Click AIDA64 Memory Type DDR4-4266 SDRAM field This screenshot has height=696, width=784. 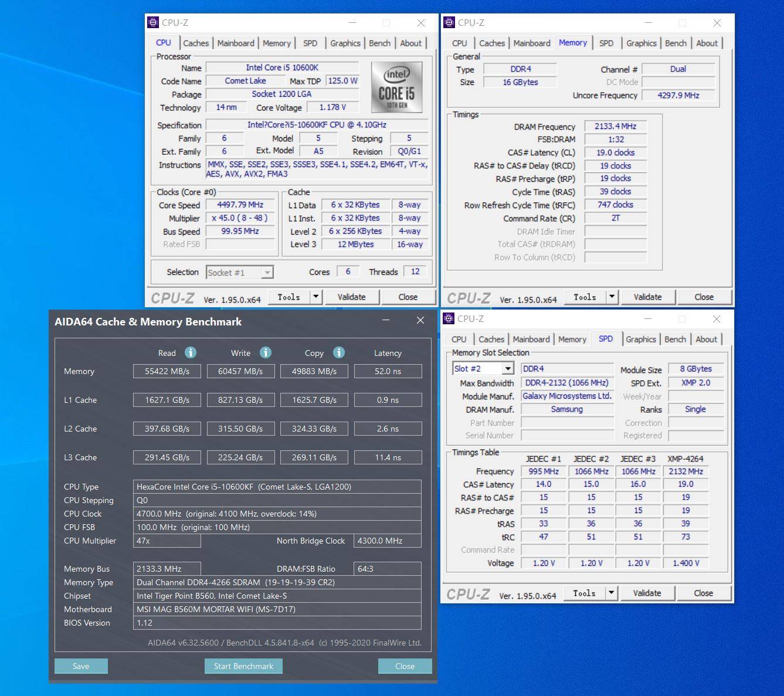[x=277, y=582]
